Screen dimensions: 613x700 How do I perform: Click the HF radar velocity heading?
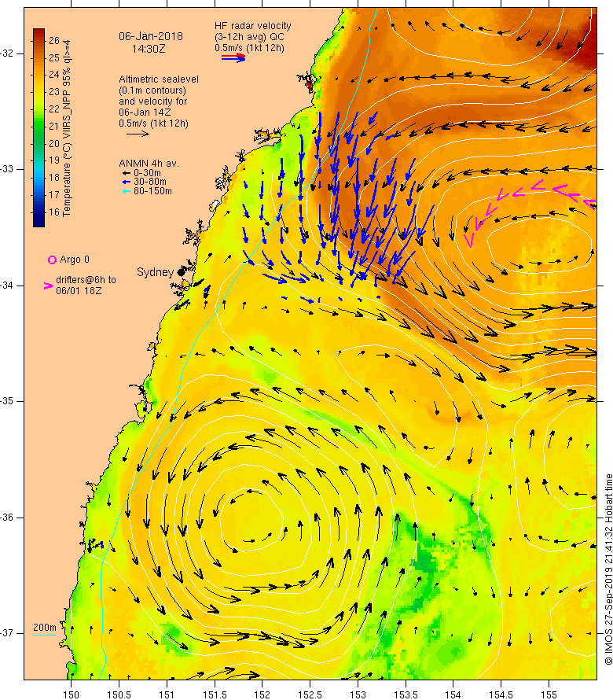pyautogui.click(x=253, y=26)
